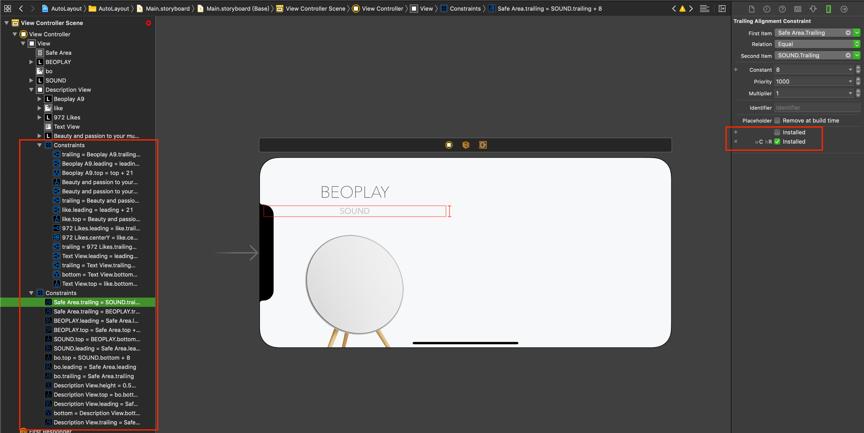Select Exit icon in scene dock
Screen dimensions: 864x433
(x=483, y=145)
